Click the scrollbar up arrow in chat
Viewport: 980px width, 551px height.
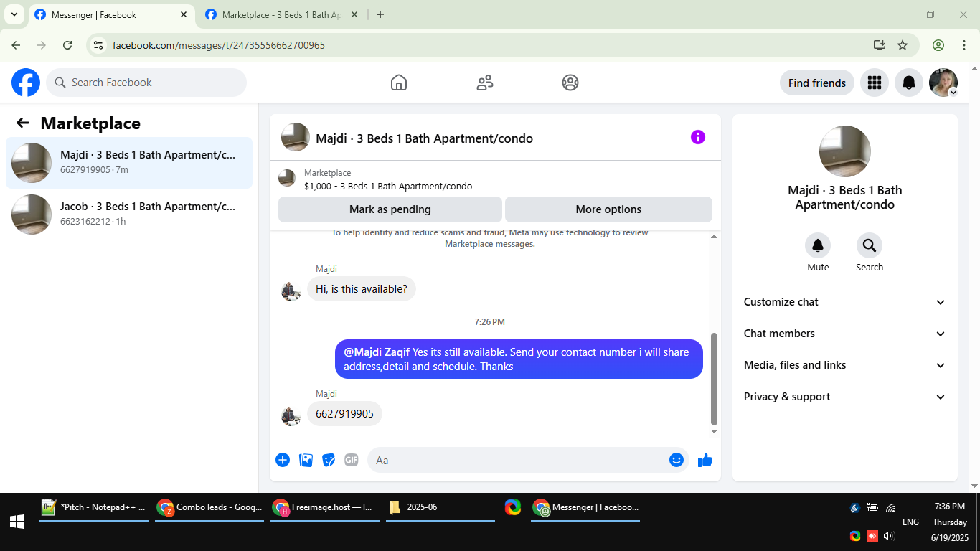[x=714, y=237]
